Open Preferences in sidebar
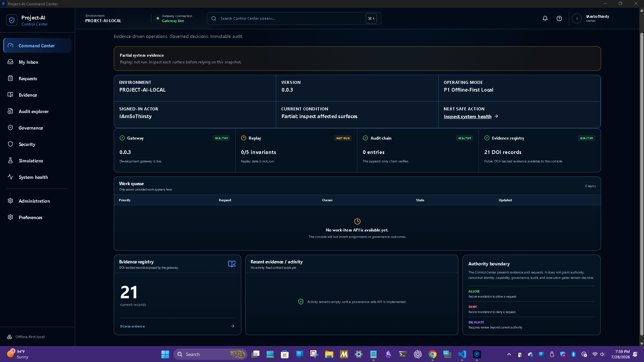The image size is (644, 362). 37,217
